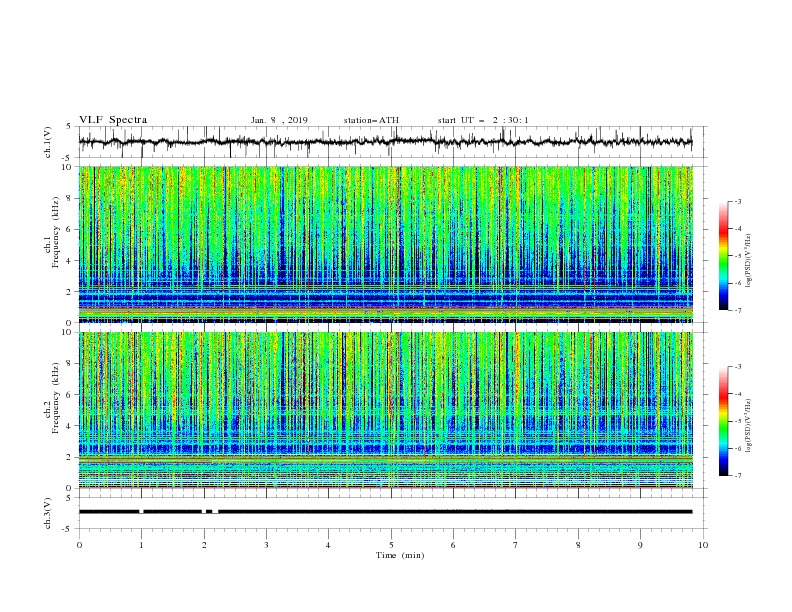Click the "ch.3(V)" axis label

(48, 513)
